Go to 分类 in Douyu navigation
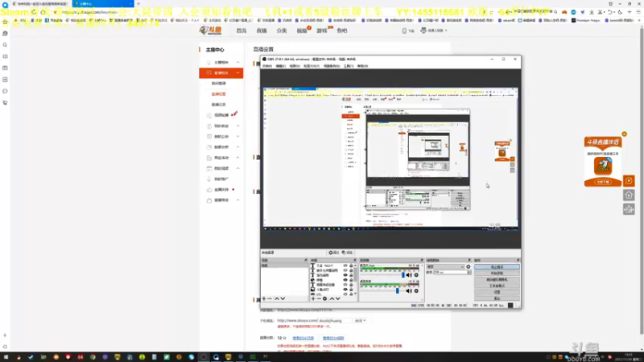The image size is (644, 362). click(x=281, y=31)
